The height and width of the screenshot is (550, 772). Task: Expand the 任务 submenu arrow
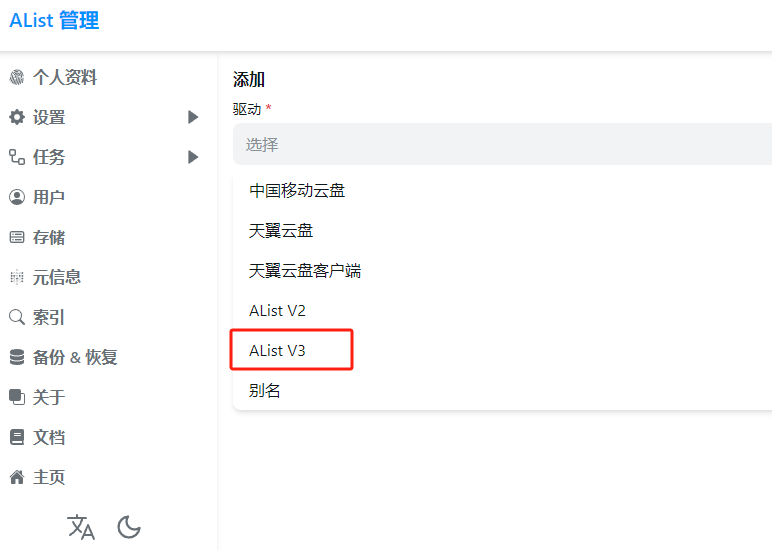pos(193,157)
